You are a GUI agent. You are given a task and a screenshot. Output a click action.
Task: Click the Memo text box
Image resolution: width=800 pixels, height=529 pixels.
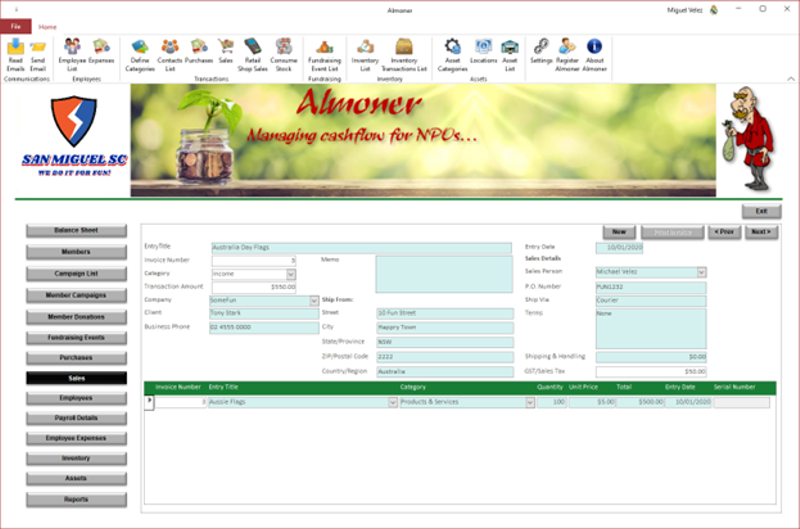(444, 274)
